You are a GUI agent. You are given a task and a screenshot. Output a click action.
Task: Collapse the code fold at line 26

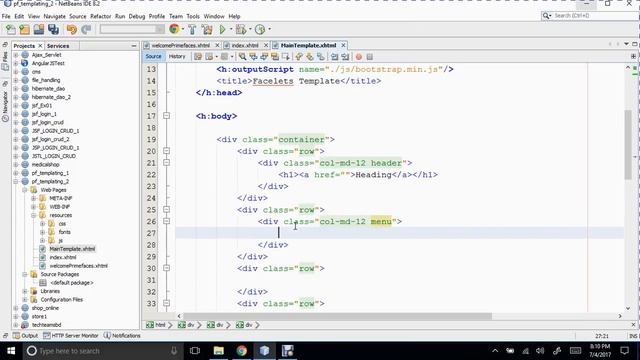pos(167,221)
